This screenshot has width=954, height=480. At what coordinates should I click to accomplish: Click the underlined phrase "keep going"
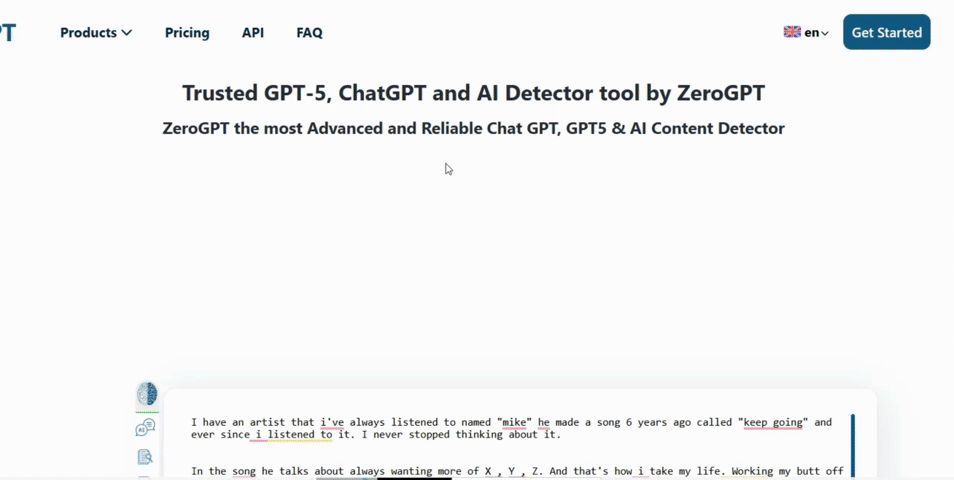coord(773,422)
